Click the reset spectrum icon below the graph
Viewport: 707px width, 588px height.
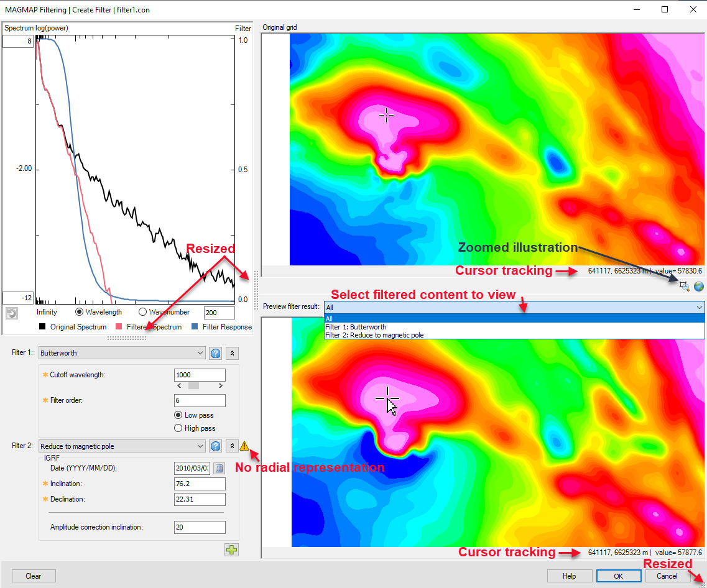(x=12, y=313)
